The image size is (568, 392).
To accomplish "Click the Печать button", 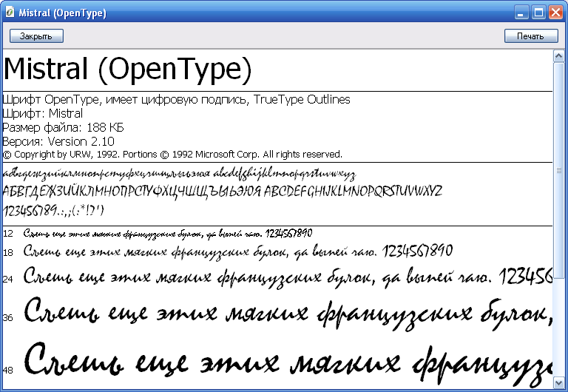I will tap(531, 36).
